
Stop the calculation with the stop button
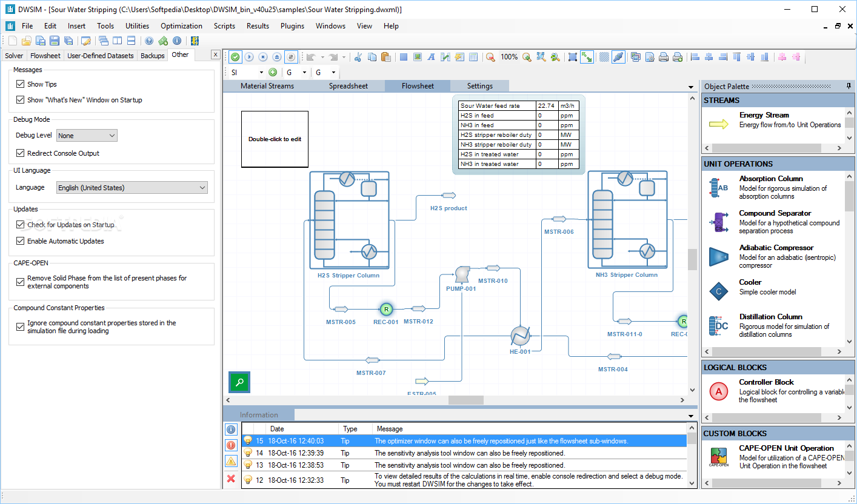tap(263, 57)
